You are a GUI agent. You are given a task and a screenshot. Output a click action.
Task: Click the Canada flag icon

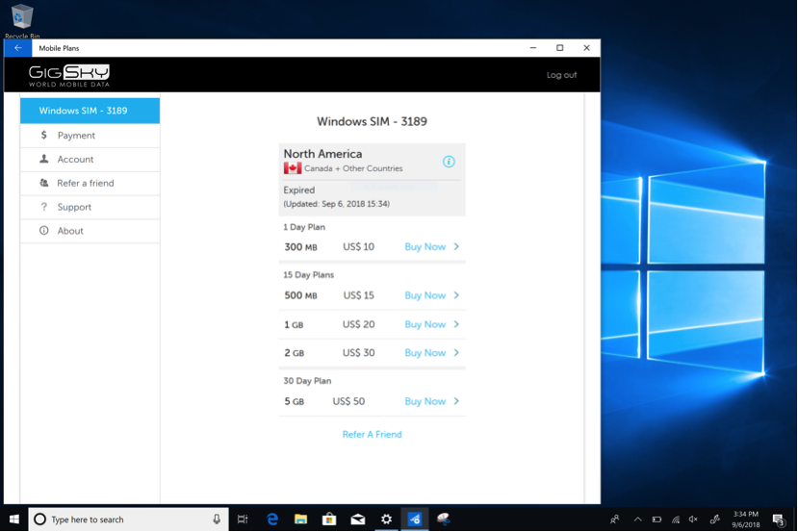[293, 168]
